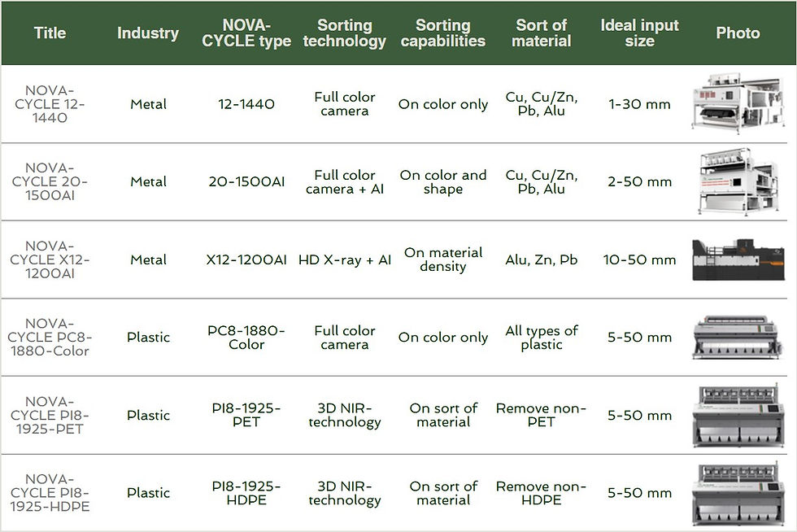Image resolution: width=797 pixels, height=532 pixels.
Task: Select the Sort of material header
Action: click(x=542, y=33)
